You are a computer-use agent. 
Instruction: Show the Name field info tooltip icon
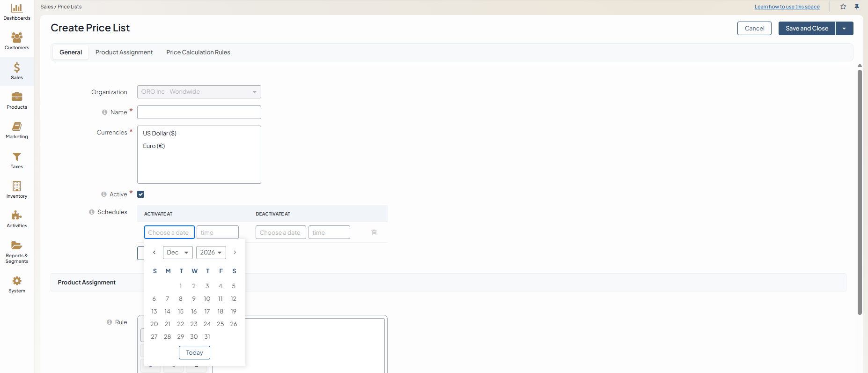tap(105, 112)
